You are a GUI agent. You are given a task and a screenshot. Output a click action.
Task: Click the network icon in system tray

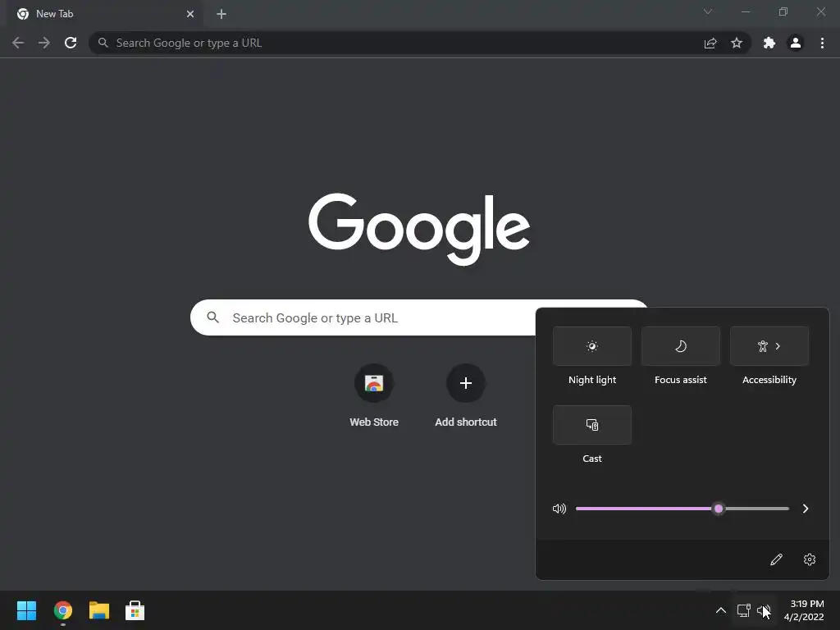pos(743,610)
